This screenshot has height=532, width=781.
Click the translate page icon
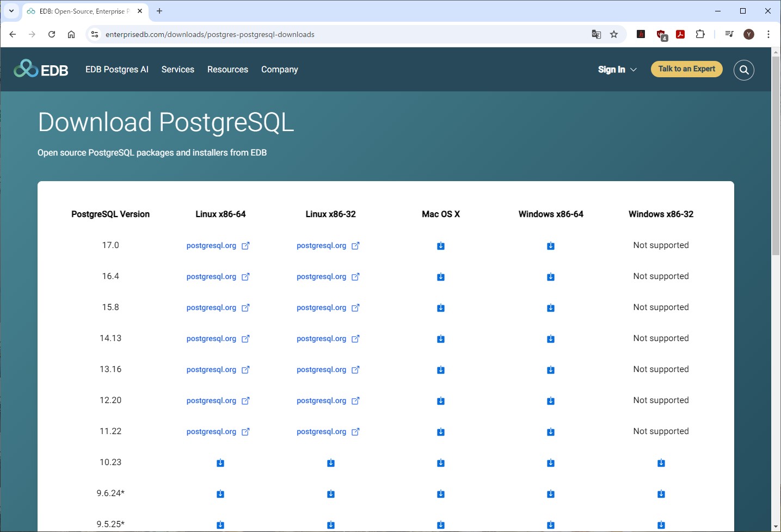[x=596, y=34]
